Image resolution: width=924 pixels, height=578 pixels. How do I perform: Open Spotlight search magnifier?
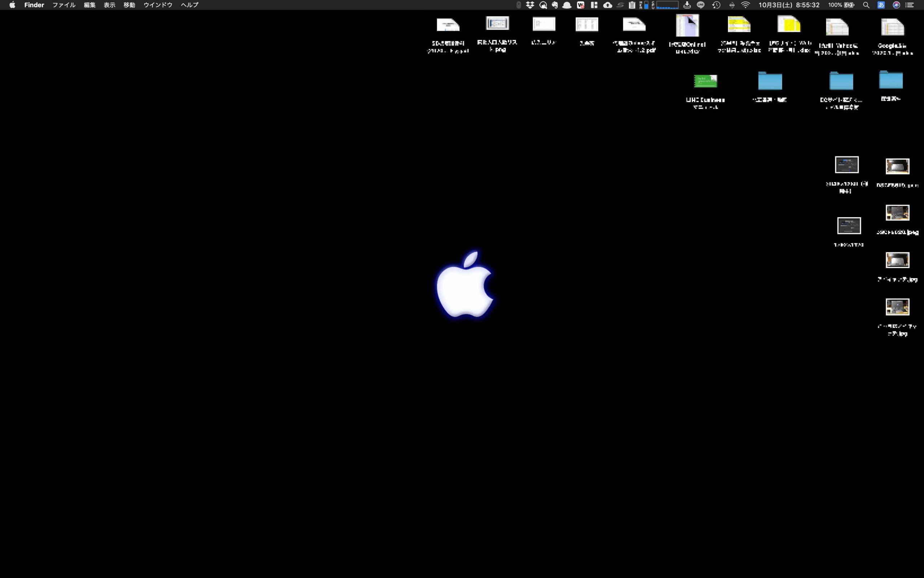pyautogui.click(x=866, y=5)
